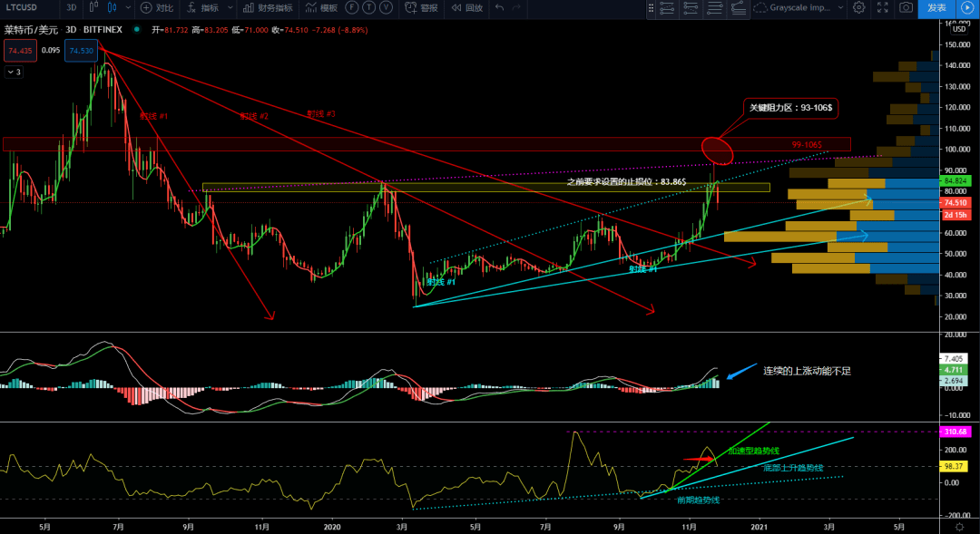
Task: Take a chart snapshot with camera icon
Action: (x=906, y=8)
